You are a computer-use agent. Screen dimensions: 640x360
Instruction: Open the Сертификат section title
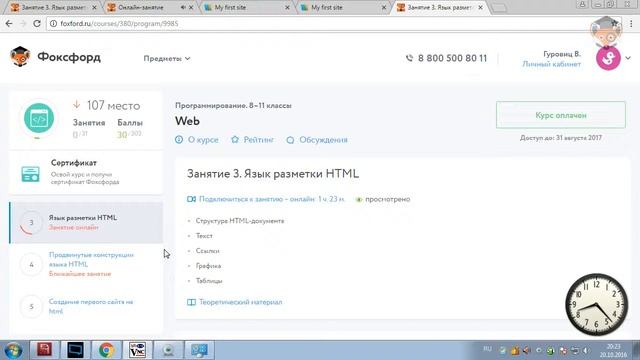(73, 162)
